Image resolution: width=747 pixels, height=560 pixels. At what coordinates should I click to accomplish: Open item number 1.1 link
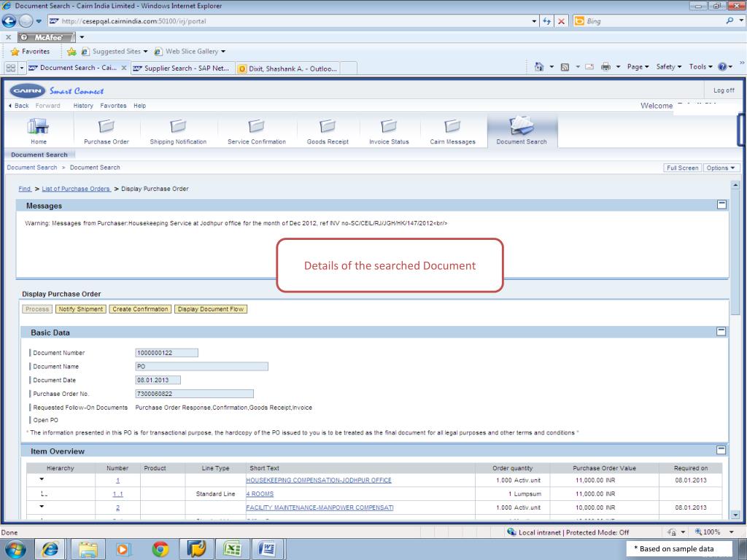(117, 494)
